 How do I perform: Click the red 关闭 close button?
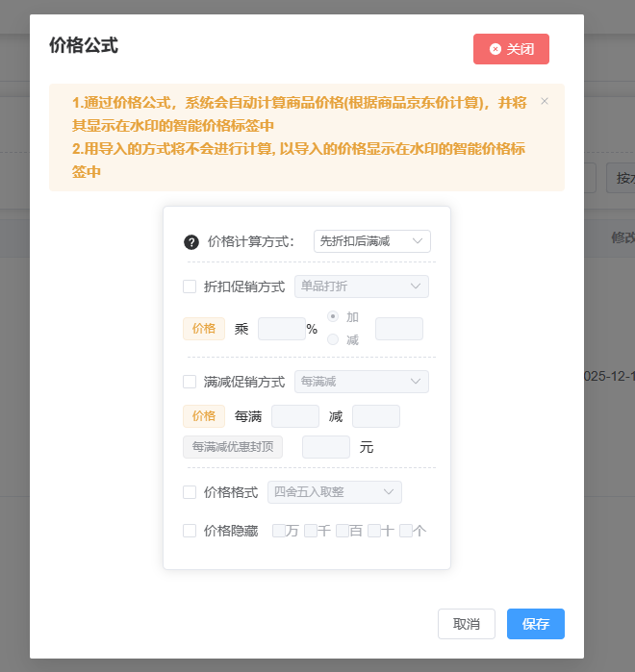coord(511,49)
